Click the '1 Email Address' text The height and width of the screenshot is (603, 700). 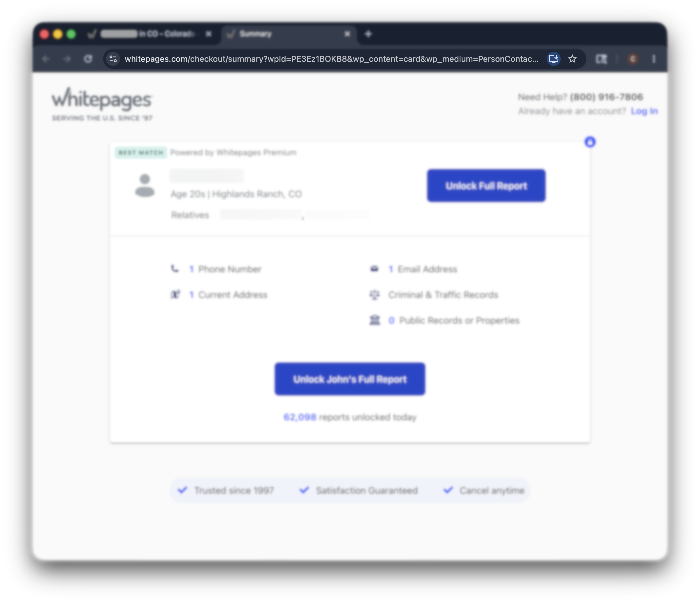coord(423,269)
